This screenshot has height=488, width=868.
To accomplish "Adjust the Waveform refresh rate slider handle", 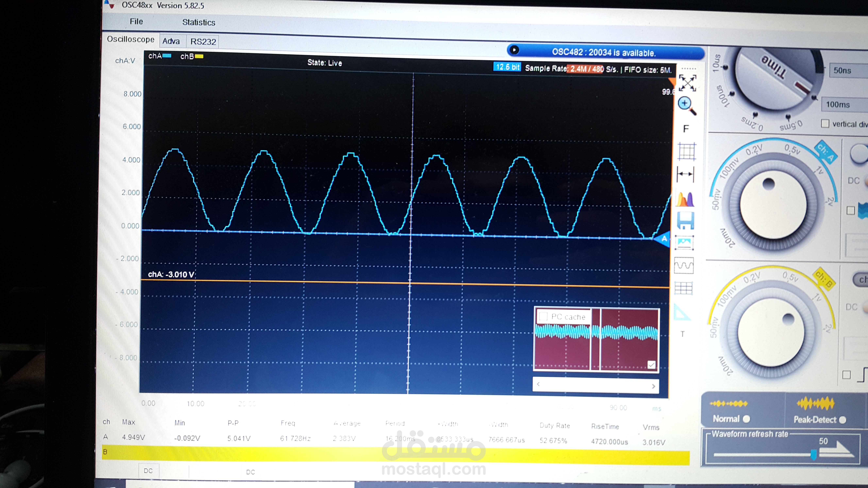I will (813, 454).
